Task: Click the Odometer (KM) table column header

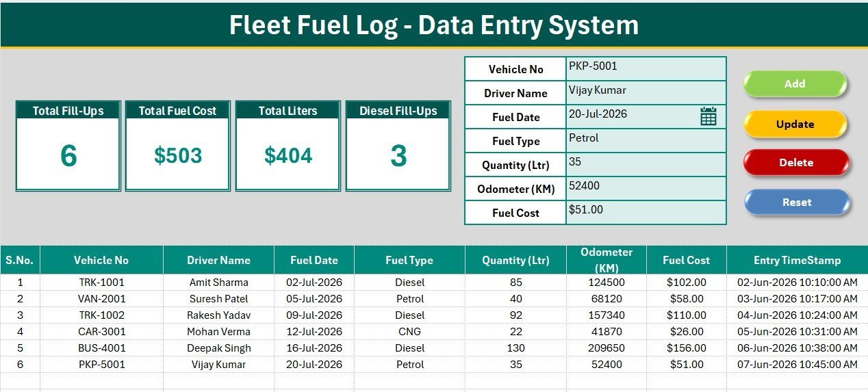Action: [607, 260]
